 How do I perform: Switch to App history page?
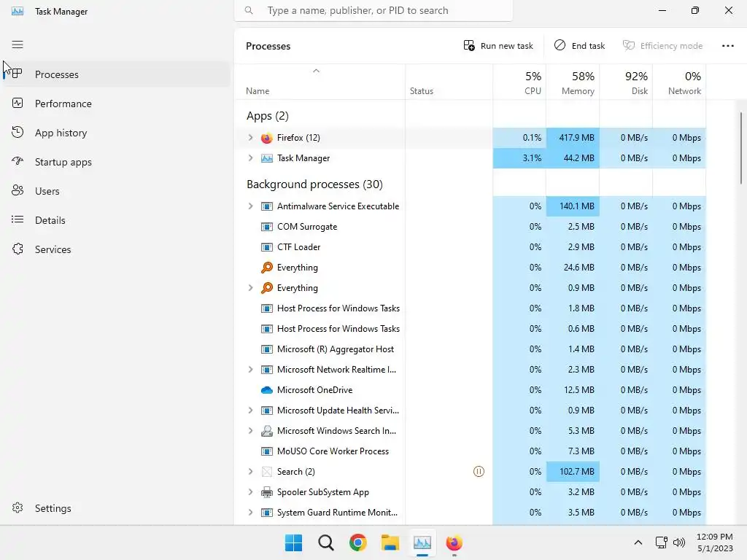click(116, 133)
